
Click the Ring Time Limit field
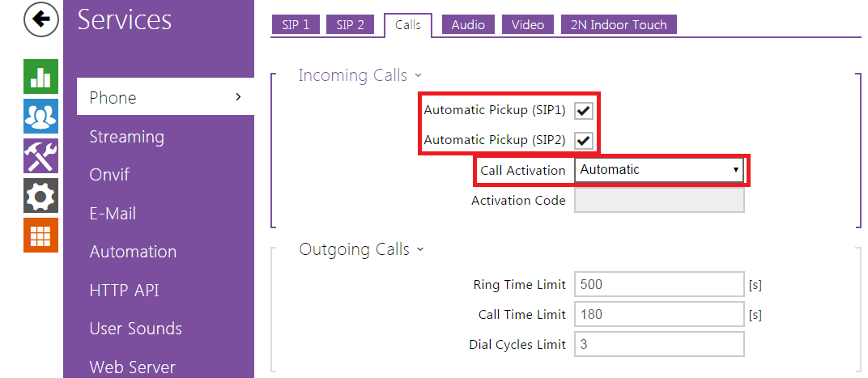point(658,284)
